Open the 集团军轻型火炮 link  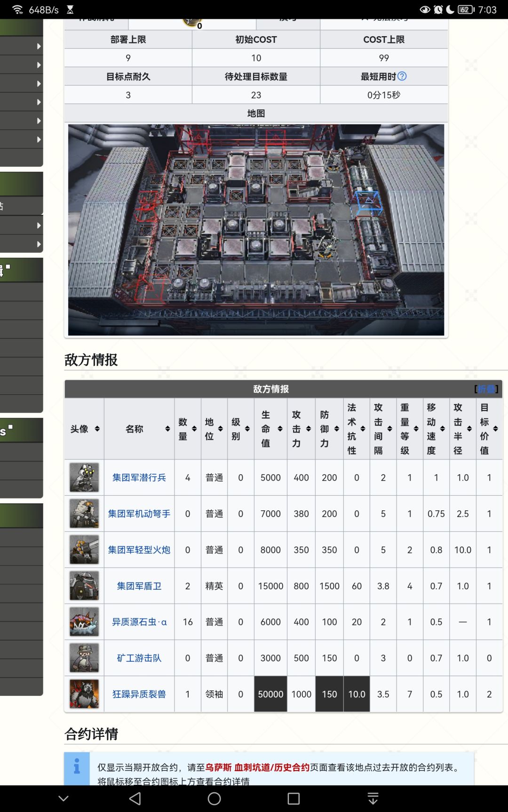click(x=139, y=550)
